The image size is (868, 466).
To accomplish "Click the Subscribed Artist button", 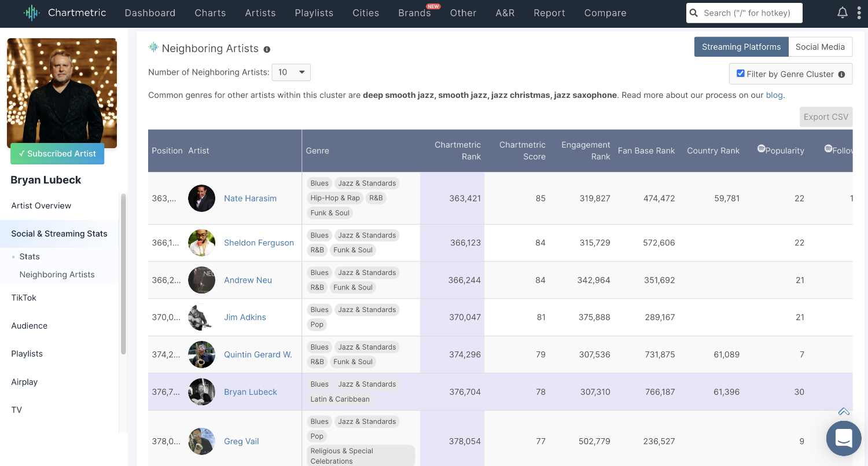I will tap(57, 154).
